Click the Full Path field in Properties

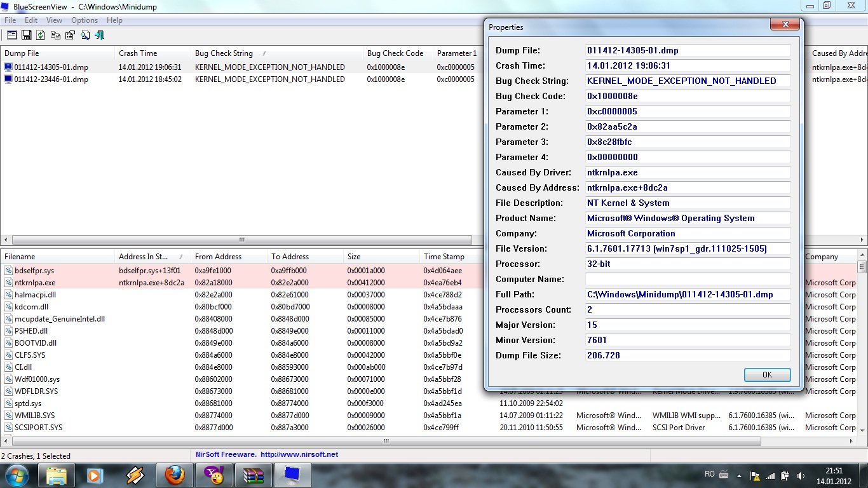pos(688,294)
